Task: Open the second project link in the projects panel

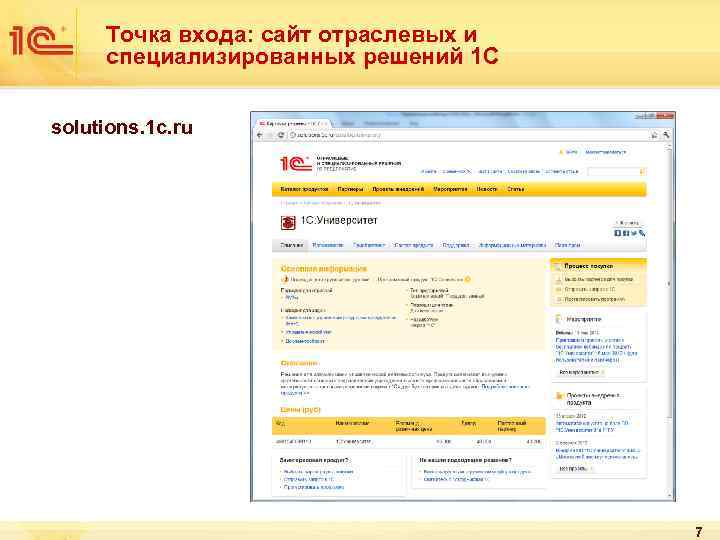Action: click(598, 454)
